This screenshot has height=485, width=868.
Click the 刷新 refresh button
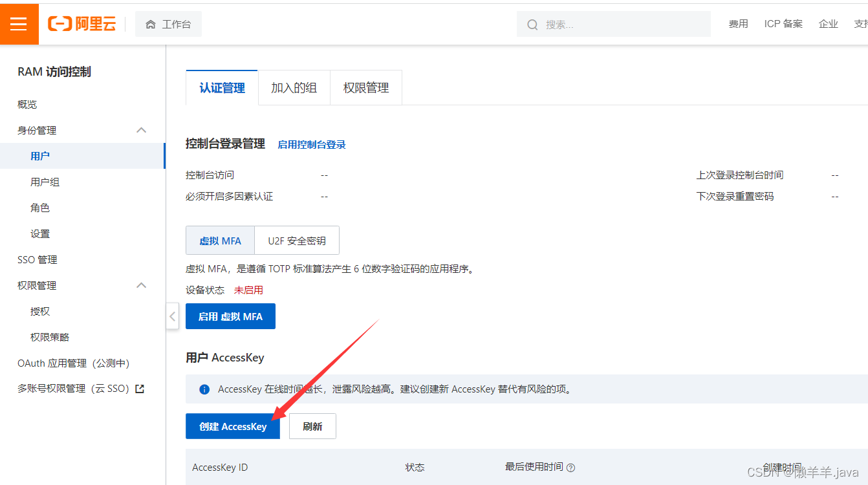[312, 426]
